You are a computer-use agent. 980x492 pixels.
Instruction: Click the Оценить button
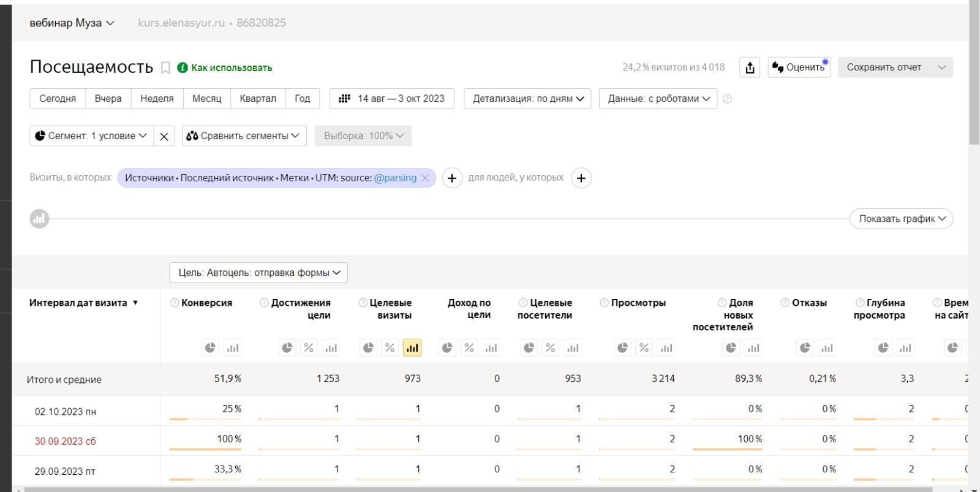[799, 67]
